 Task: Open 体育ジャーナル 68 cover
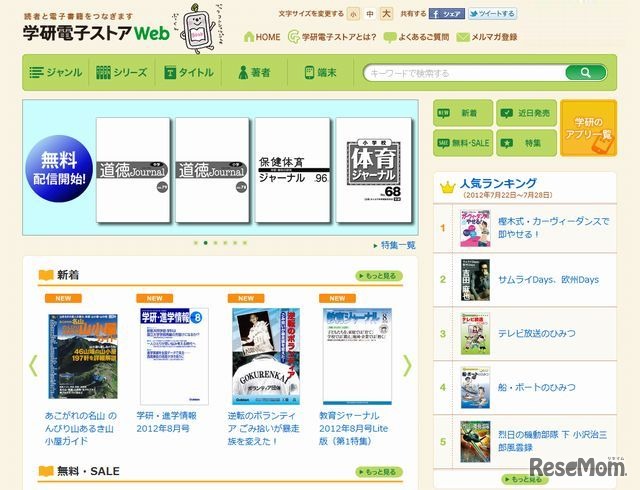click(373, 170)
